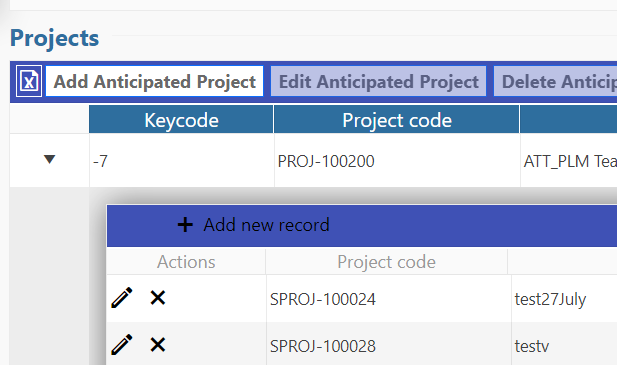
Task: Select the SPROJ-100024 cell
Action: point(389,299)
